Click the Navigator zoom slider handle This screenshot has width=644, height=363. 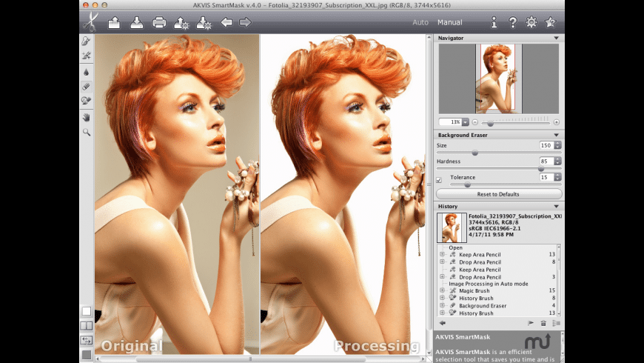point(490,123)
